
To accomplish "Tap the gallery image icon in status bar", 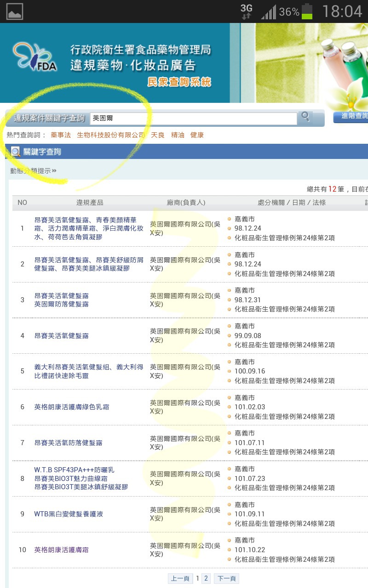I will click(15, 11).
